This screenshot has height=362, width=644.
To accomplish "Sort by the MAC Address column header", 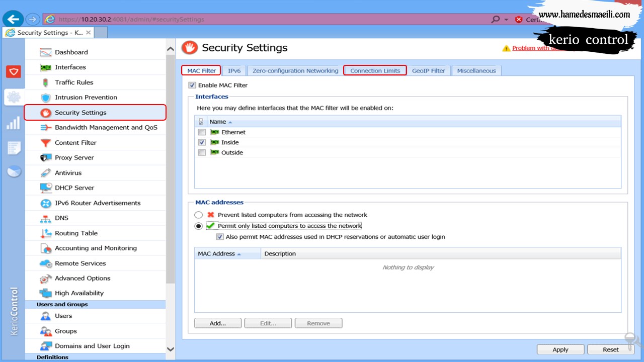I will (228, 254).
